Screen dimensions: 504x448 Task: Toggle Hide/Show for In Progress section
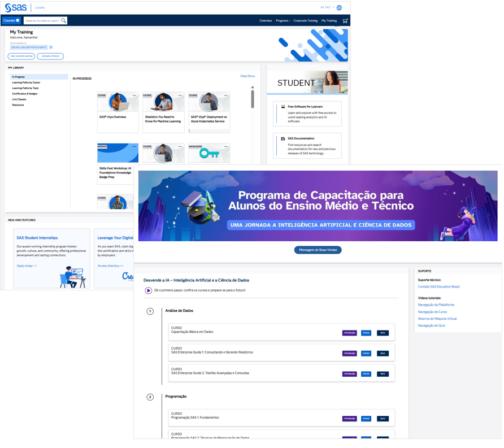pos(247,76)
